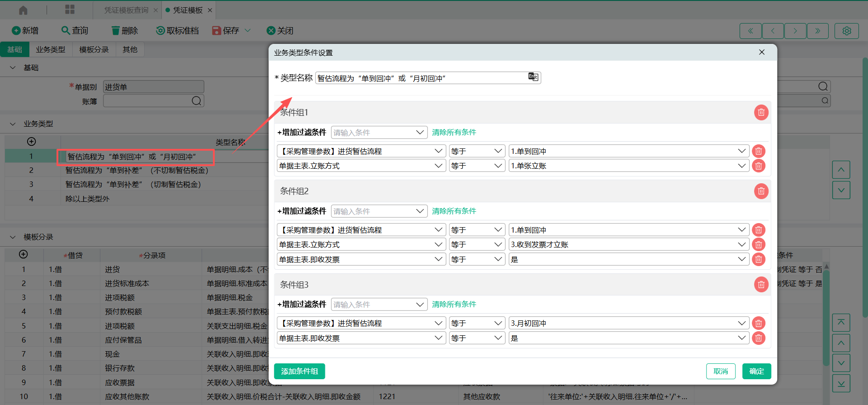Click the 新增 add toolbar button
Screen dimensions: 868x405
click(x=25, y=30)
